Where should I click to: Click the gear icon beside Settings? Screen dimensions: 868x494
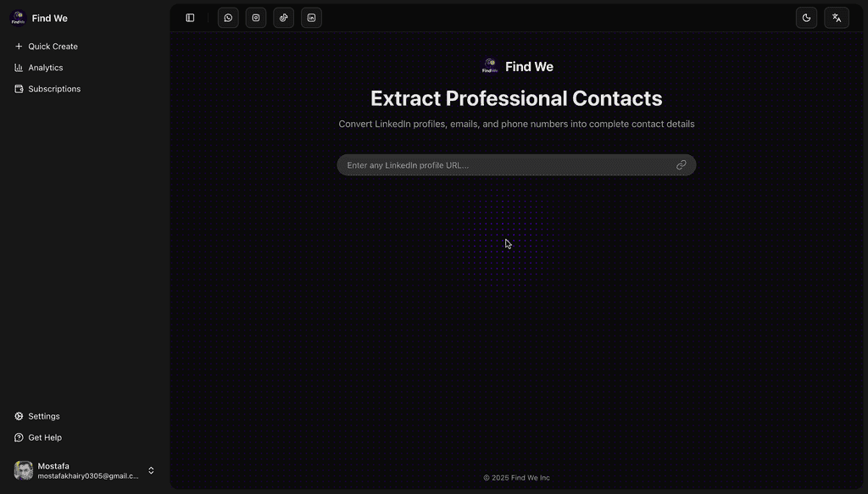click(x=19, y=416)
